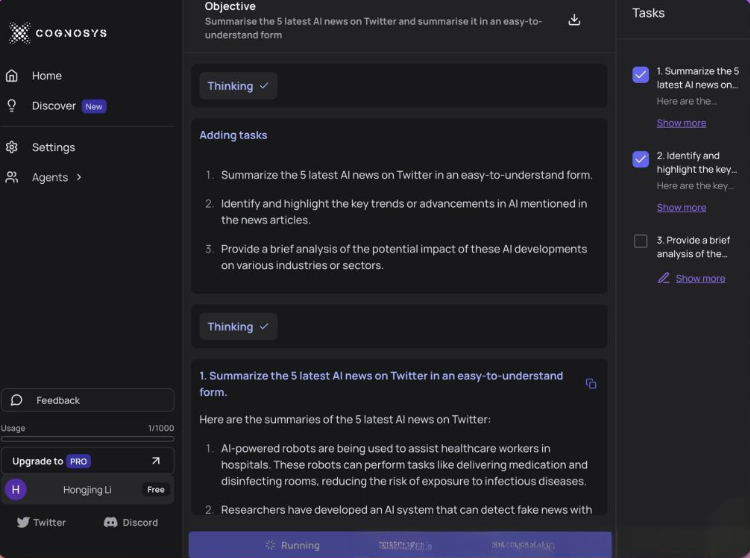Click the Upgrade to PRO button

(87, 461)
